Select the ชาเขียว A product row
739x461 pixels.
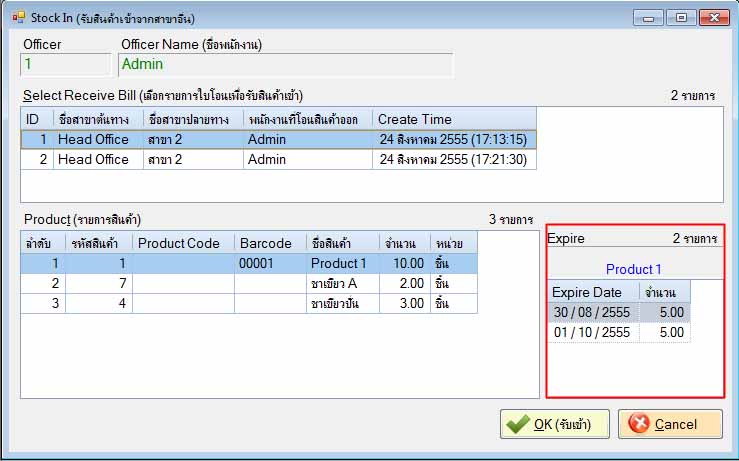pos(249,283)
